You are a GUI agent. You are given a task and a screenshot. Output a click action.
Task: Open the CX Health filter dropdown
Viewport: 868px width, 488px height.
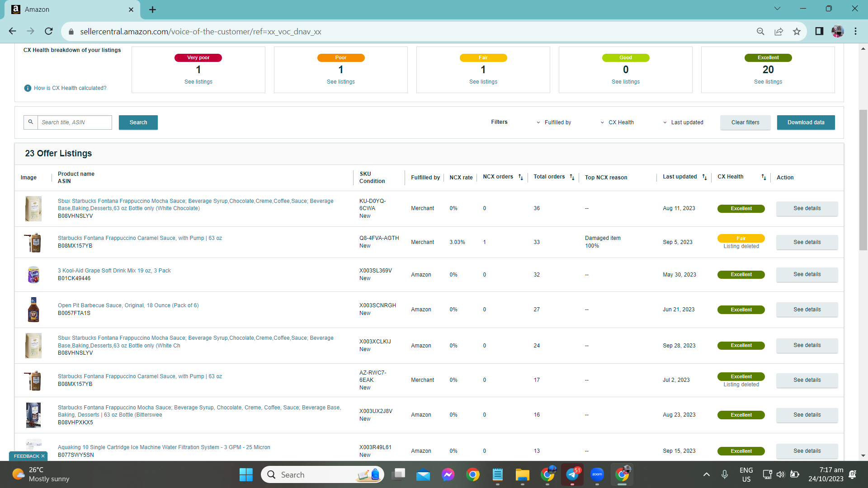click(617, 122)
